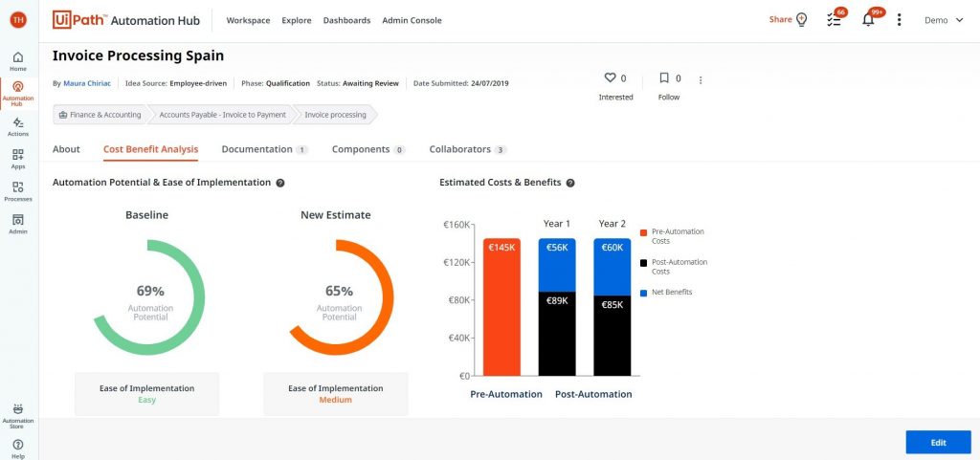
Task: Open the Explore menu
Action: [x=297, y=20]
